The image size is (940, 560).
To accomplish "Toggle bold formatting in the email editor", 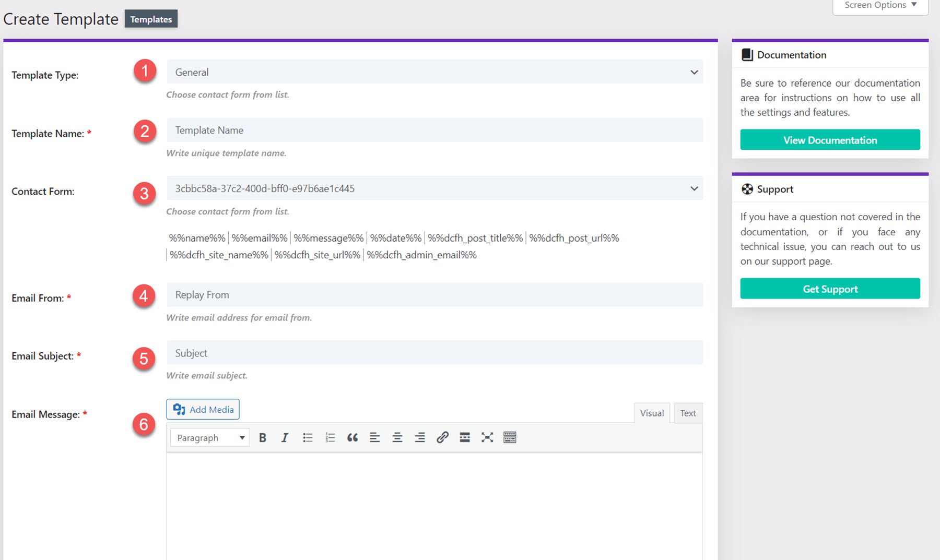I will [x=262, y=437].
